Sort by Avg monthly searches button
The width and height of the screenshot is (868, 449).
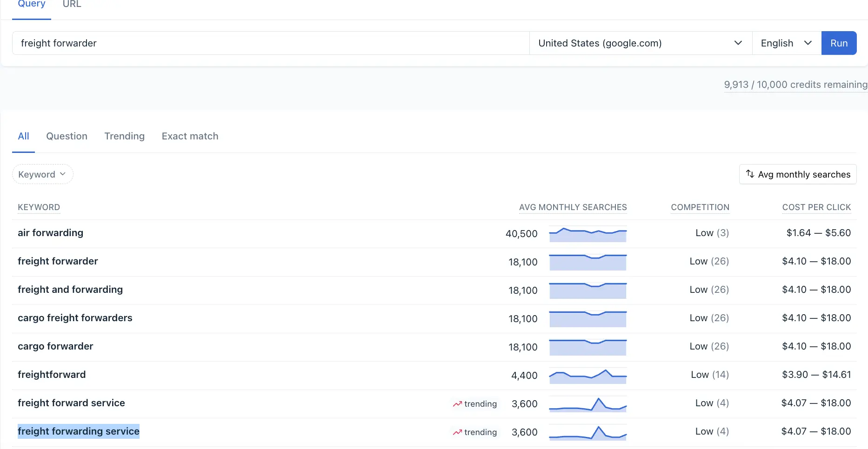(797, 174)
